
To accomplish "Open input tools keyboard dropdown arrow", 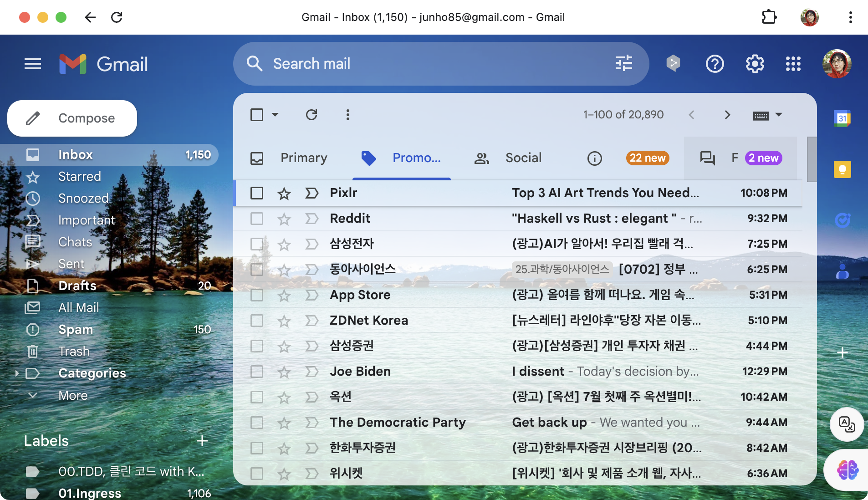I will pyautogui.click(x=779, y=115).
